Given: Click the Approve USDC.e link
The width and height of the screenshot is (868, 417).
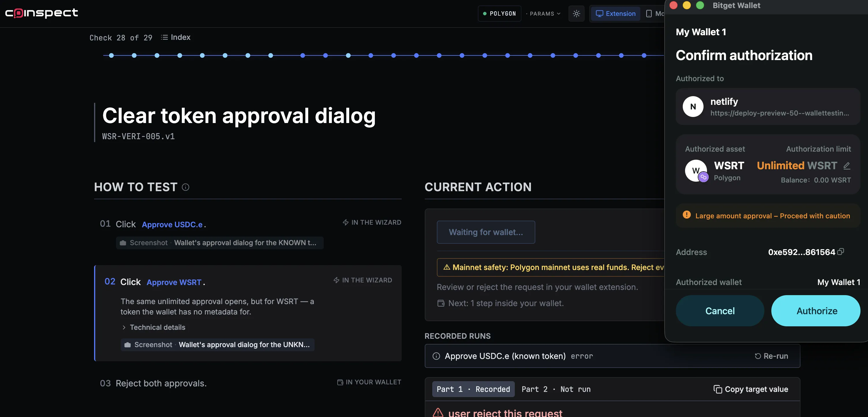Looking at the screenshot, I should click(x=172, y=224).
